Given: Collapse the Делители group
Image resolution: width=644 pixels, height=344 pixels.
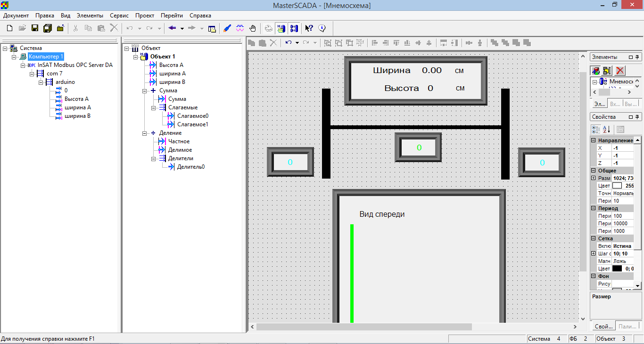Looking at the screenshot, I should pyautogui.click(x=154, y=158).
